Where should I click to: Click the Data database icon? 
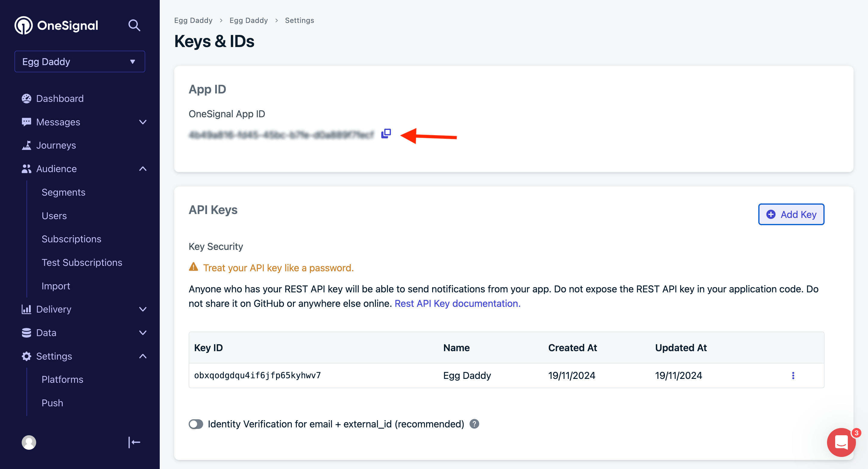tap(26, 333)
